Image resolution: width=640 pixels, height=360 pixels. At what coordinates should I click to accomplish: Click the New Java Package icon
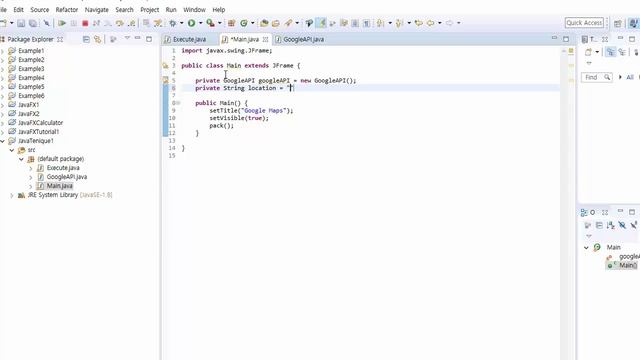coord(231,23)
